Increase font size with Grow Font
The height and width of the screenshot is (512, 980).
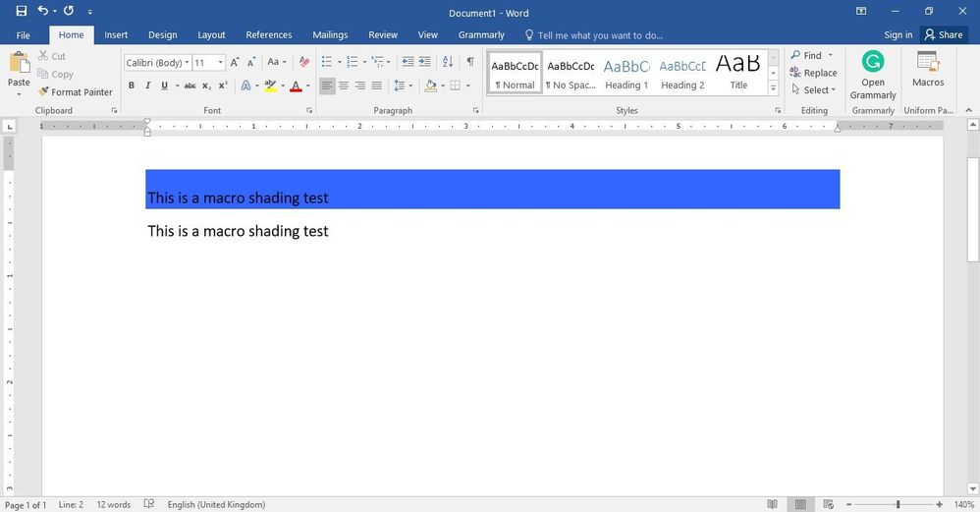235,63
